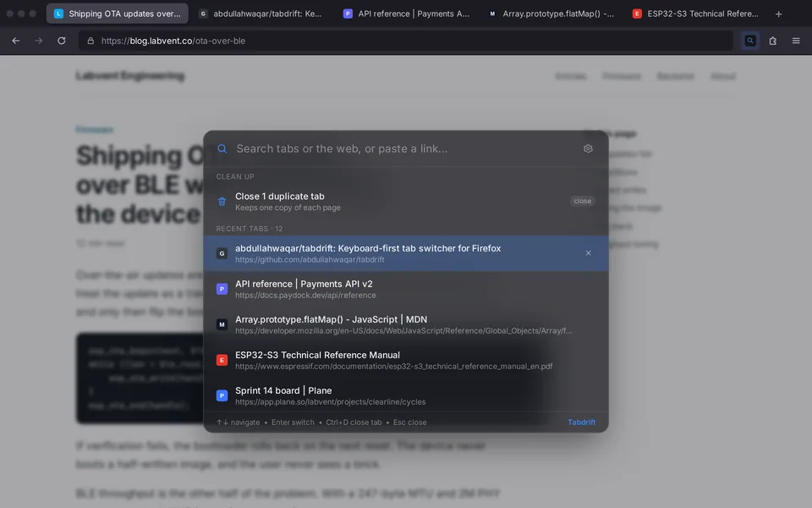Click the close button for duplicate tab
The width and height of the screenshot is (812, 508).
pos(582,202)
